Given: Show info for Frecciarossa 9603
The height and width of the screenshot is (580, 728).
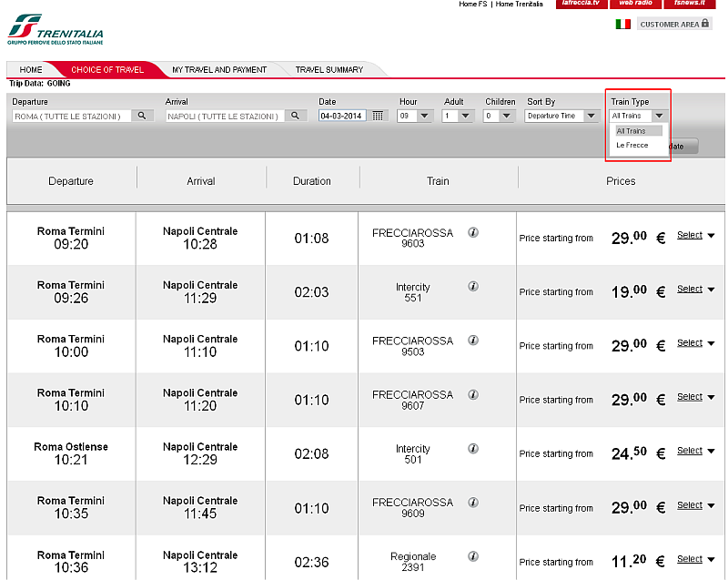Looking at the screenshot, I should tap(473, 233).
